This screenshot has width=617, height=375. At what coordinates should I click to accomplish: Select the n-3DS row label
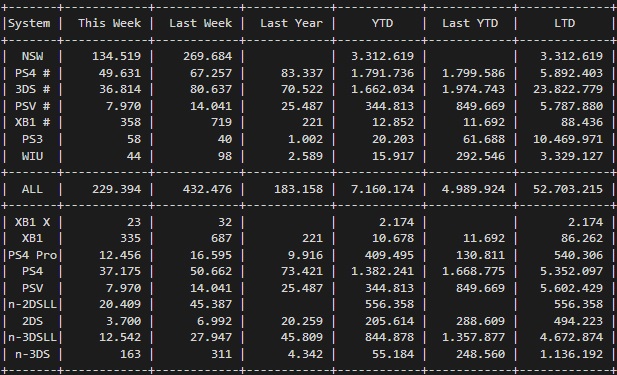(33, 355)
